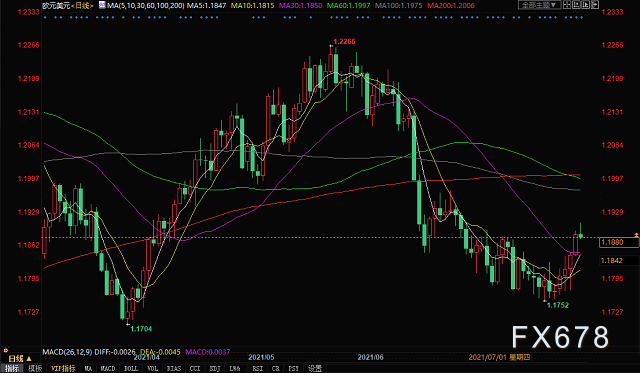
Task: Toggle the KDJ indicator
Action: [215, 369]
